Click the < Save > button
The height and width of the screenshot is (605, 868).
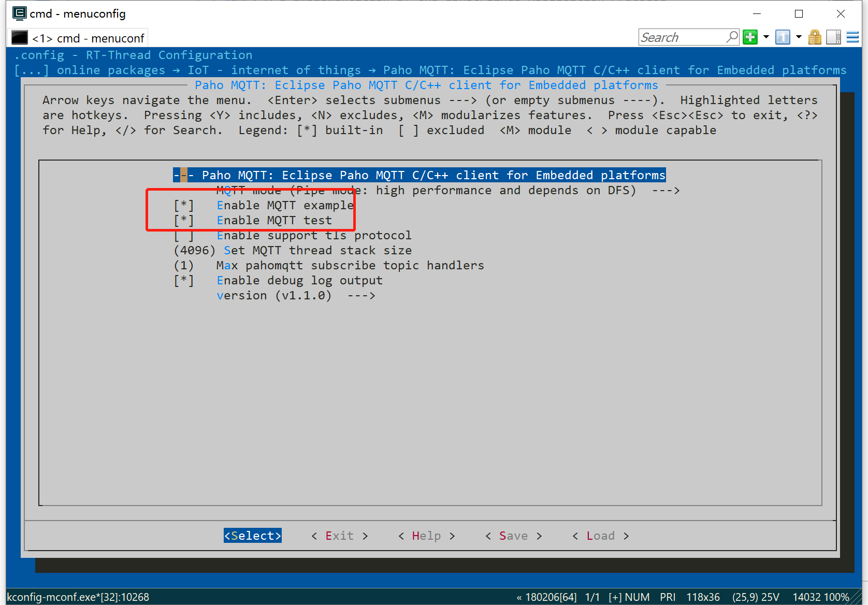click(x=514, y=536)
